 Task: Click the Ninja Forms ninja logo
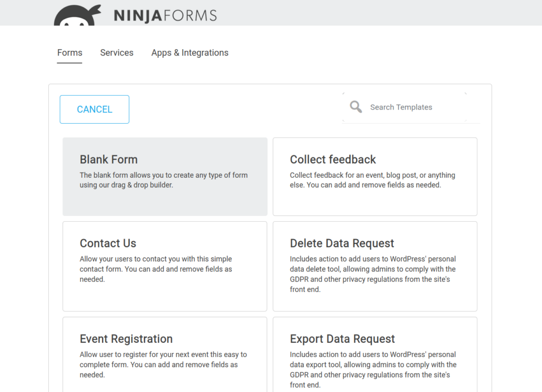[77, 15]
